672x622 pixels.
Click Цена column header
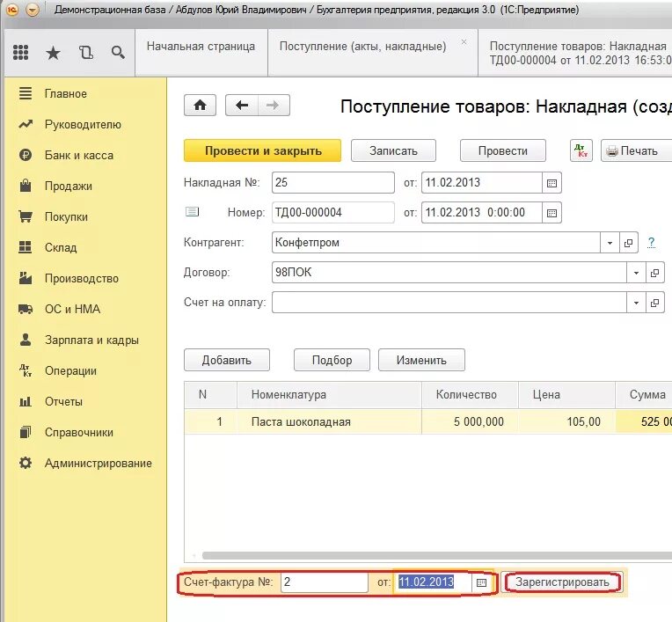pos(567,395)
